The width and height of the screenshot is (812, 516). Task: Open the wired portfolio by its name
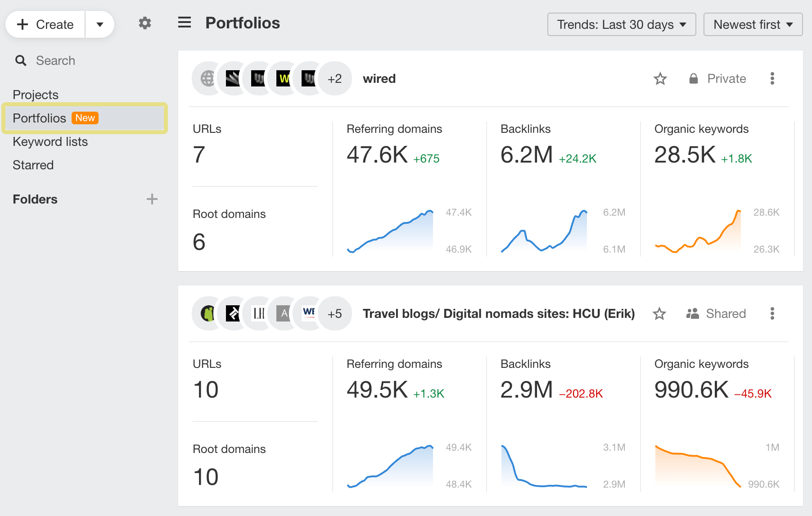pyautogui.click(x=379, y=78)
